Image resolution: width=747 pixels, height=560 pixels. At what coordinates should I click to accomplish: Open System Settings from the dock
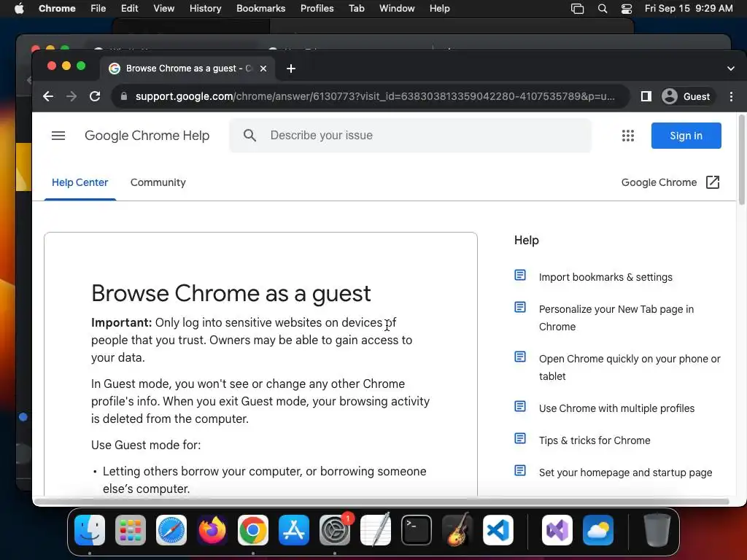point(334,530)
